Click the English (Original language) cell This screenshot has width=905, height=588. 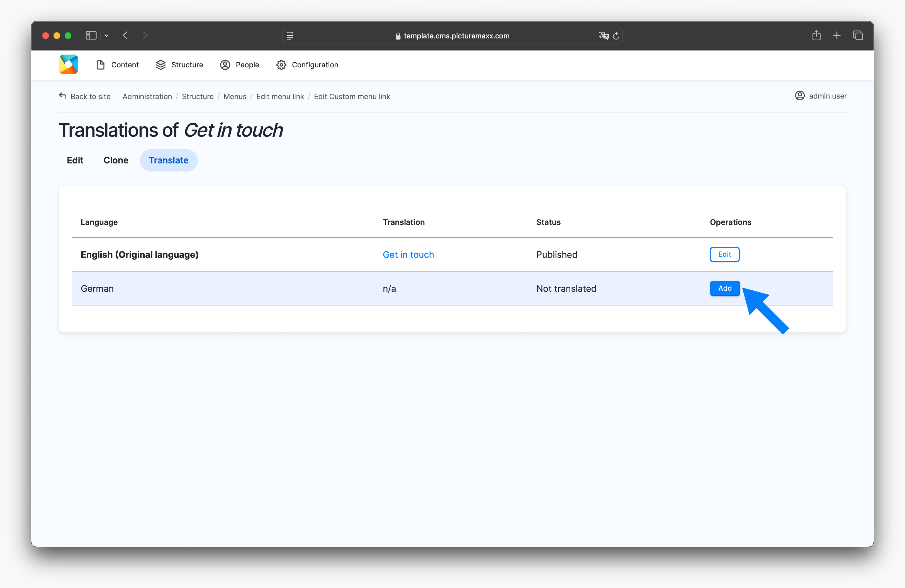tap(140, 254)
